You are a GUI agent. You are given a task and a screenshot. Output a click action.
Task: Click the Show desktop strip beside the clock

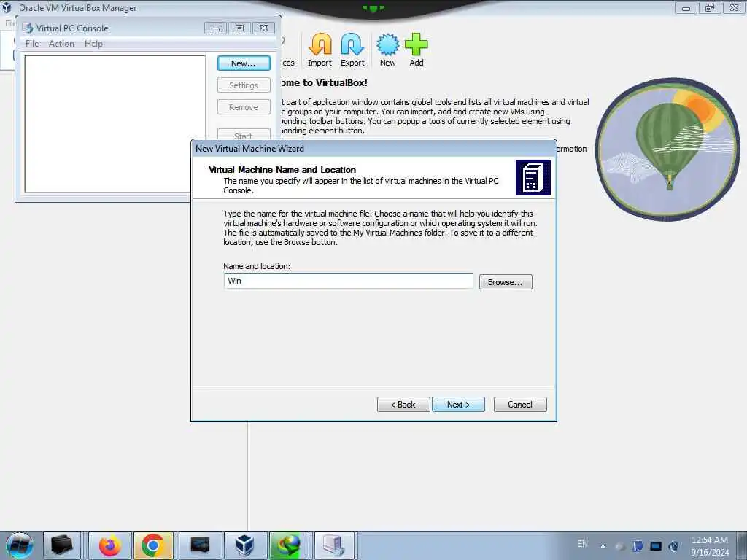(743, 545)
